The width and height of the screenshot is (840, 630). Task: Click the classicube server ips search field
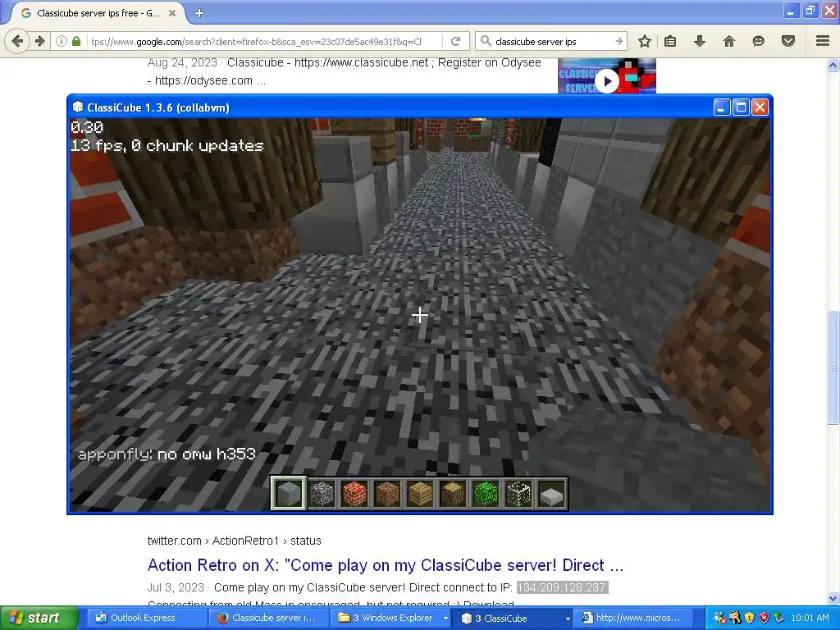click(x=552, y=41)
